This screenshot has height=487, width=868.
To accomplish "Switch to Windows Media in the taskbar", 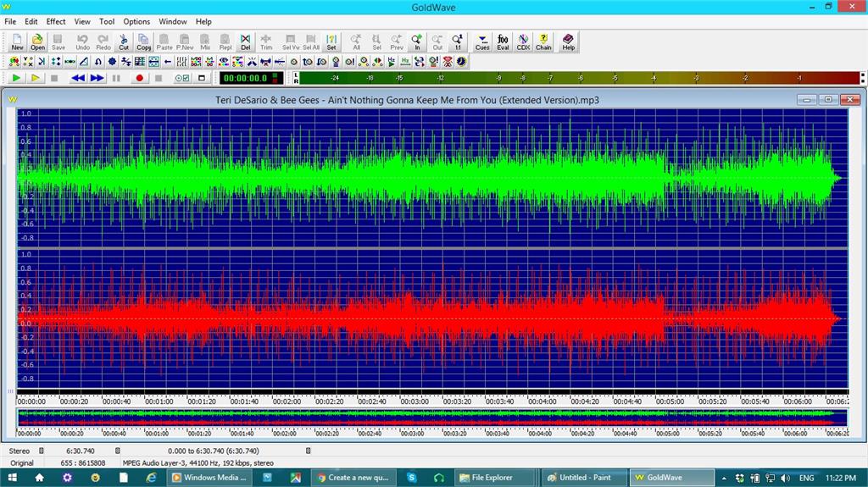I will tap(209, 477).
